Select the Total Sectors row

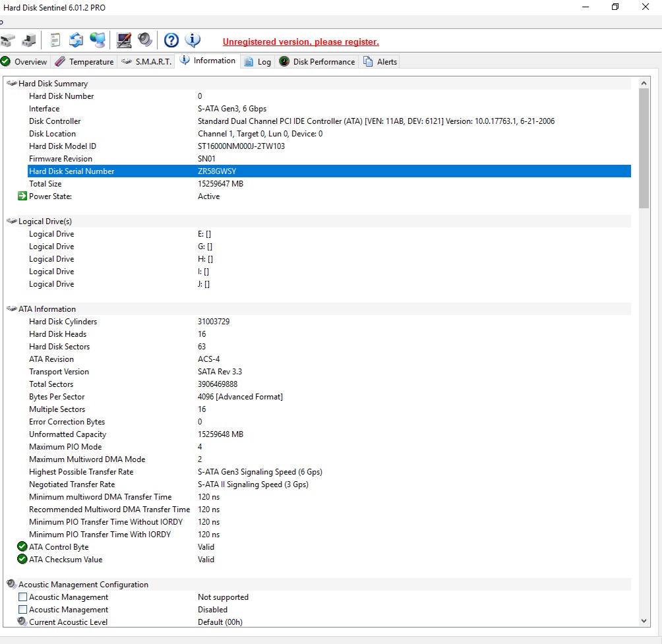[x=329, y=384]
